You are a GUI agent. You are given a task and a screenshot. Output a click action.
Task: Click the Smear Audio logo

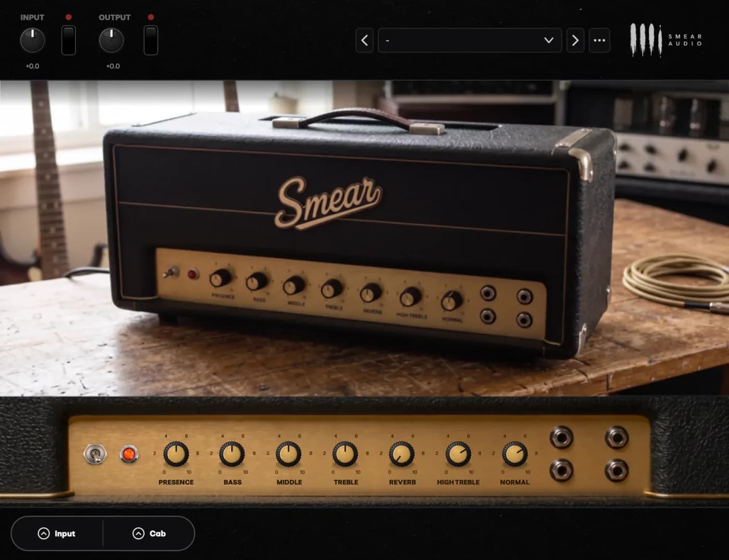point(666,40)
